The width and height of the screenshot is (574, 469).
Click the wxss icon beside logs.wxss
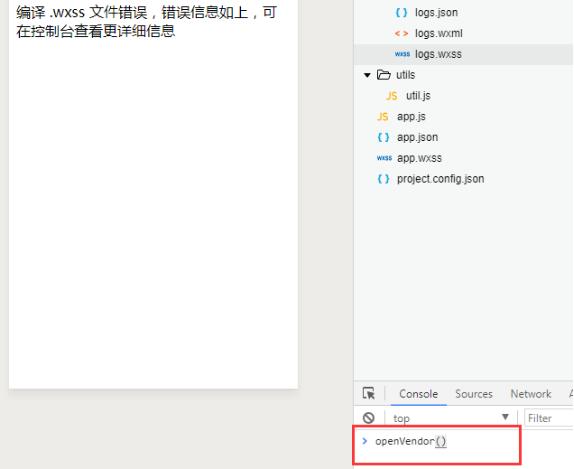(402, 54)
